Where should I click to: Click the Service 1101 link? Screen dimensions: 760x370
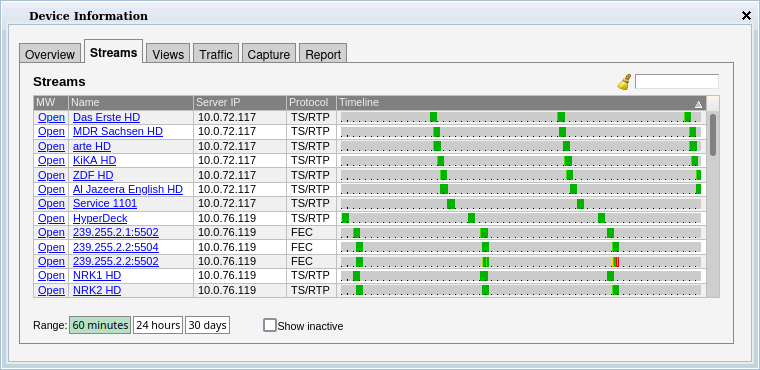105,203
